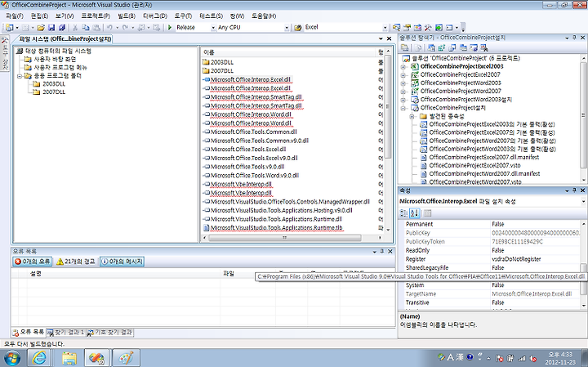Sort properties alphabetically with the A-Z icon

pos(414,213)
